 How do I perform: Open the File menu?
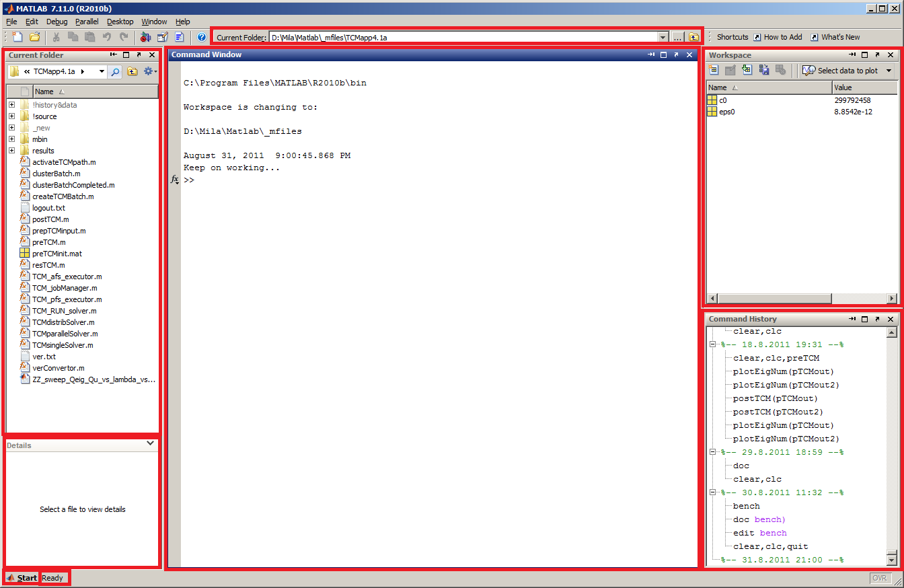pos(11,22)
